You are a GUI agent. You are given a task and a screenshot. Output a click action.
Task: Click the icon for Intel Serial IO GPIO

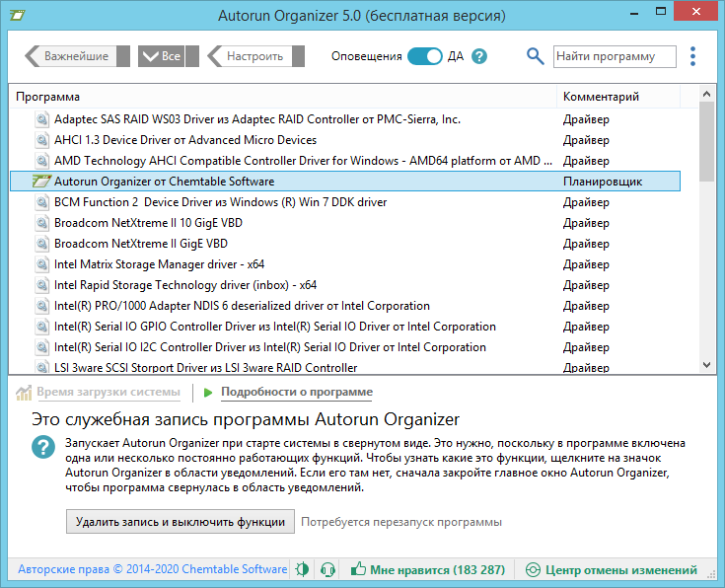pyautogui.click(x=42, y=327)
